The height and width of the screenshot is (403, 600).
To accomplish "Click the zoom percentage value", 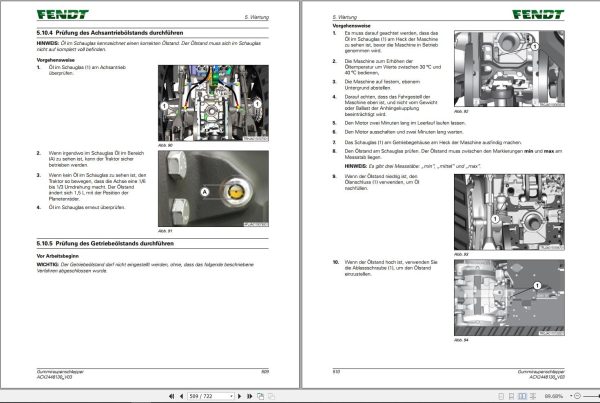I will click(x=554, y=396).
